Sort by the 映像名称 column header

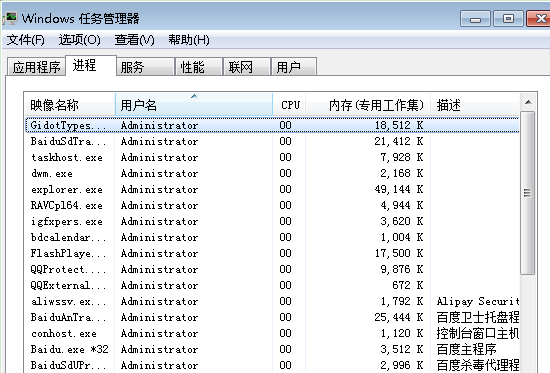(70, 105)
